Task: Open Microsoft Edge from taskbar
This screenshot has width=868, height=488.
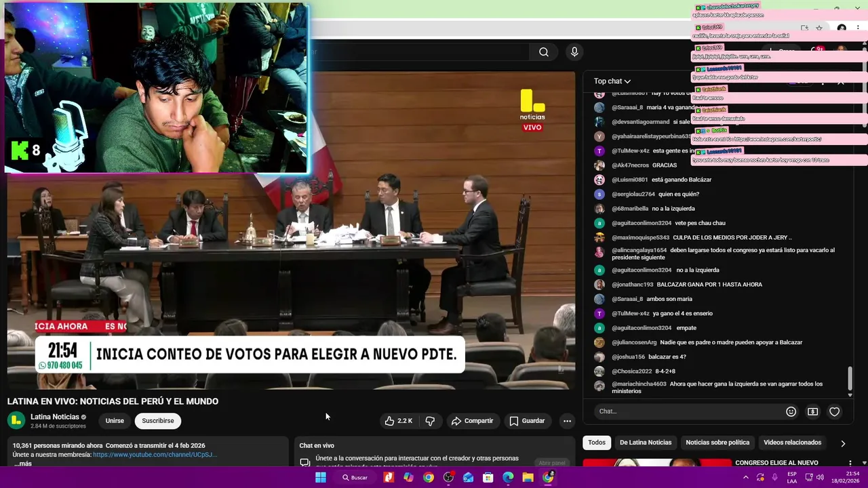Action: pyautogui.click(x=508, y=477)
